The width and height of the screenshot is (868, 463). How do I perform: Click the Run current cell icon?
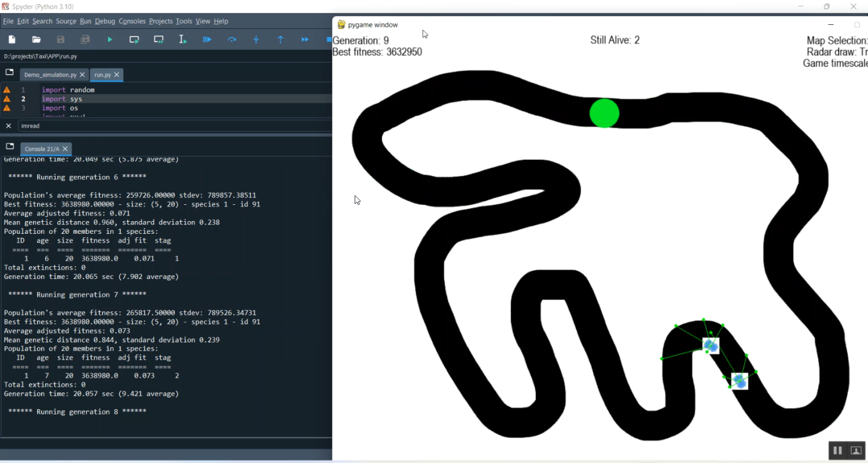click(134, 39)
